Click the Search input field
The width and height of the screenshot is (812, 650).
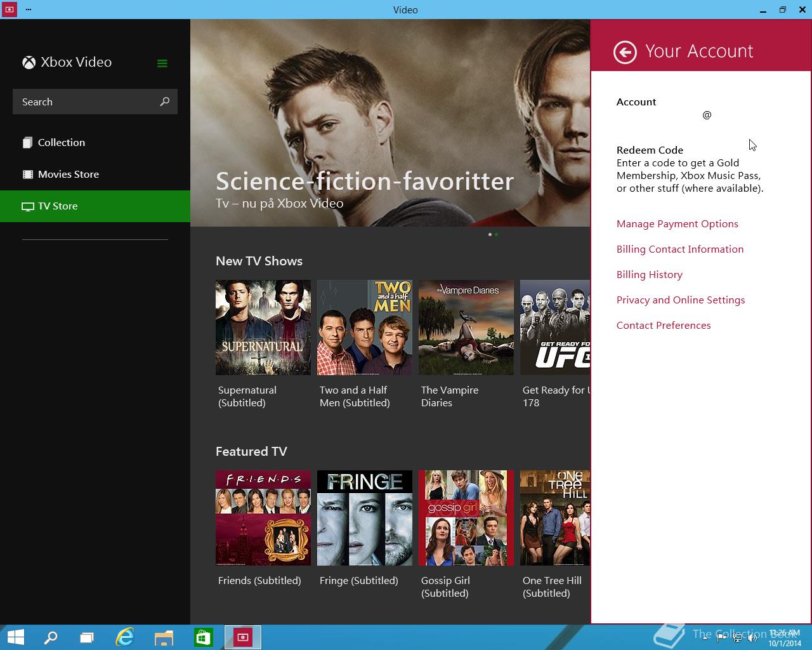[x=95, y=102]
